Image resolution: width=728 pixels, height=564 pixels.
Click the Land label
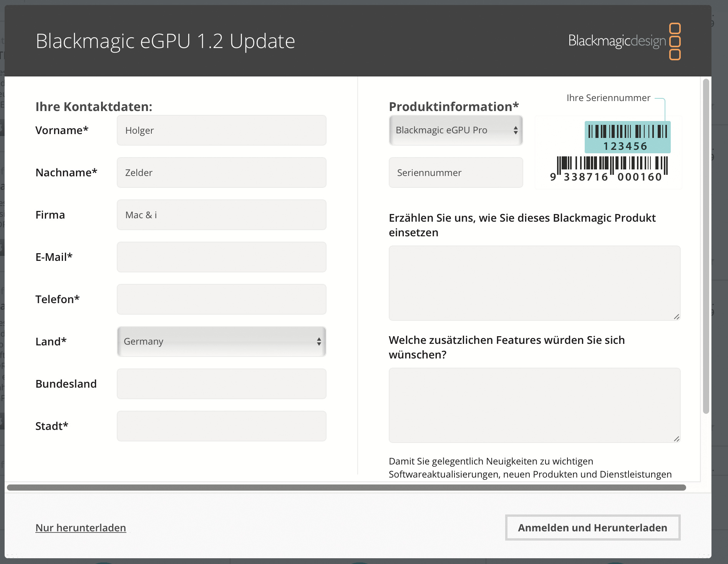pos(51,342)
